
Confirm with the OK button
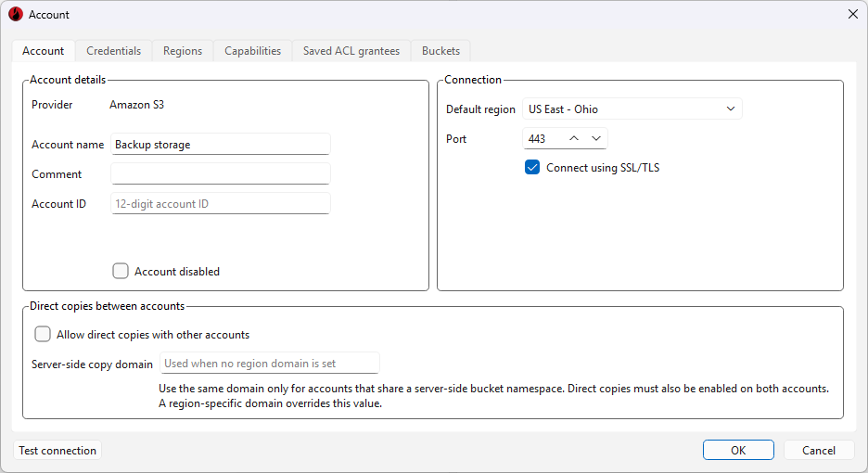(x=738, y=451)
